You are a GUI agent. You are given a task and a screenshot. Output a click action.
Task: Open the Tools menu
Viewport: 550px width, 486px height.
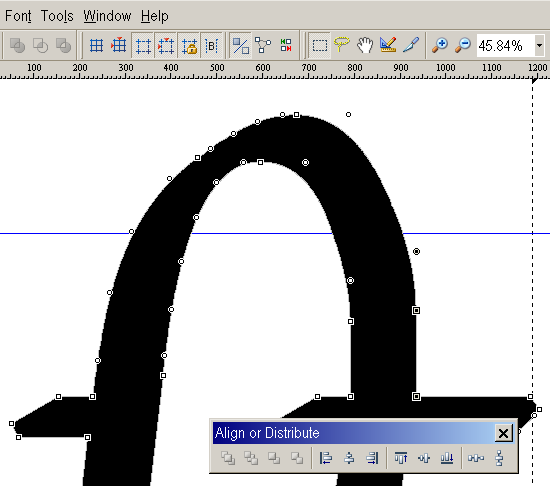point(57,16)
